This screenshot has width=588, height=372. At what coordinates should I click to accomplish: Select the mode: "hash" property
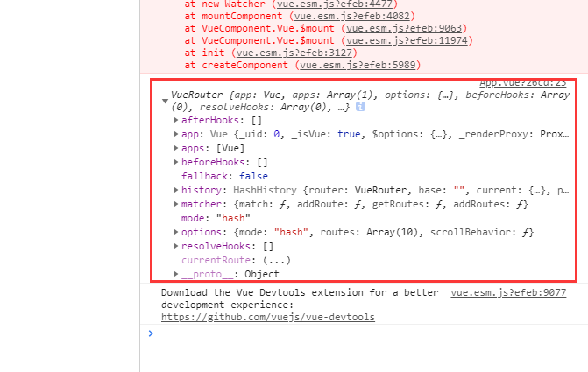point(216,218)
